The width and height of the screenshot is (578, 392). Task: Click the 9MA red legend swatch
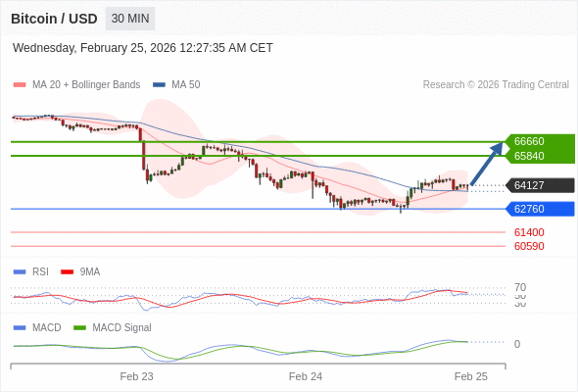tap(67, 272)
